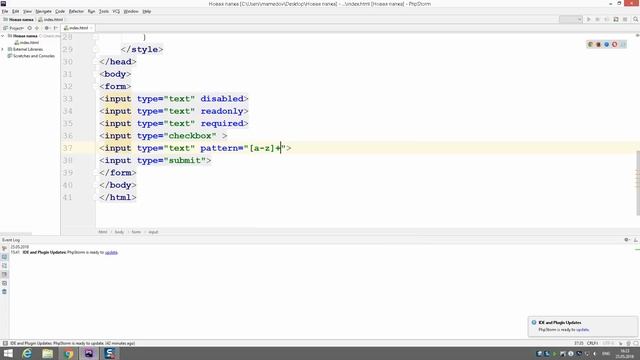Open the Tools menu
Viewport: 640px width, 360px height.
(104, 11)
